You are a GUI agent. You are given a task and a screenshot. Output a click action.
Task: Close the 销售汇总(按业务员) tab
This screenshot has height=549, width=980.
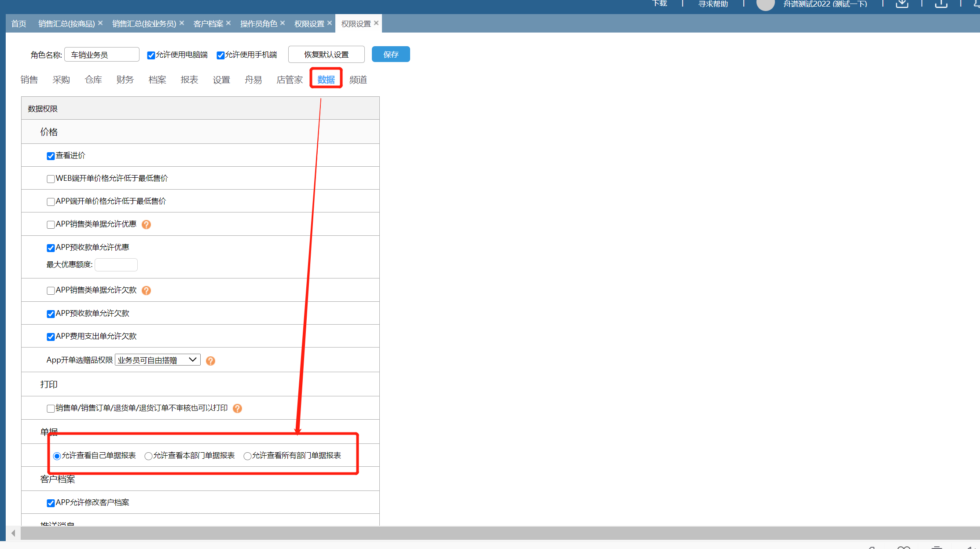tap(182, 23)
